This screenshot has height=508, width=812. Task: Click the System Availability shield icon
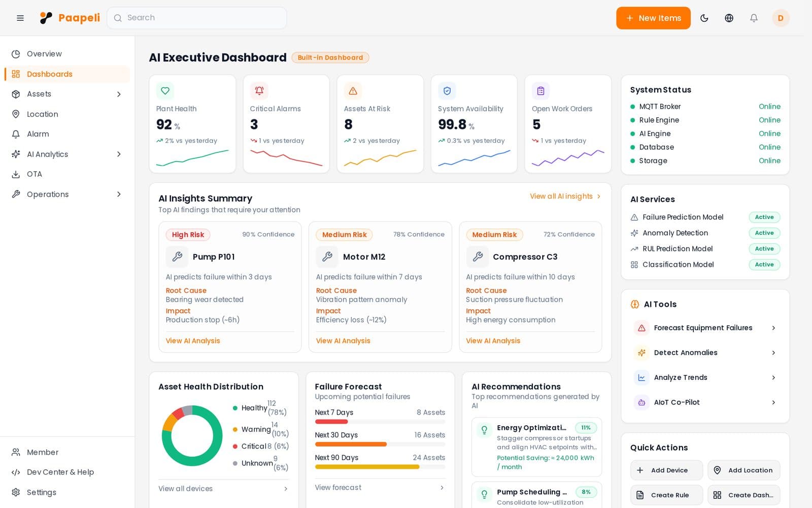tap(447, 91)
